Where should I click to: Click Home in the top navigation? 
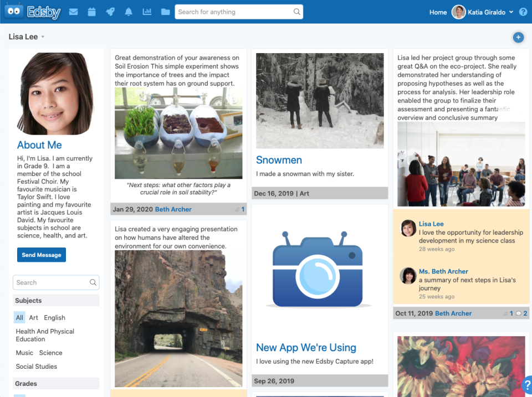(x=438, y=12)
